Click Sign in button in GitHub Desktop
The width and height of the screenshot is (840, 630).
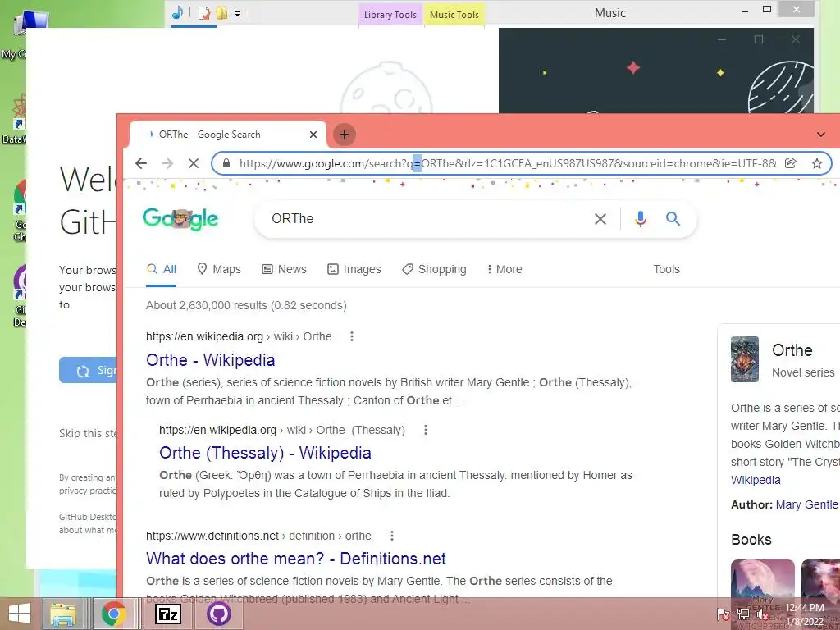point(88,370)
